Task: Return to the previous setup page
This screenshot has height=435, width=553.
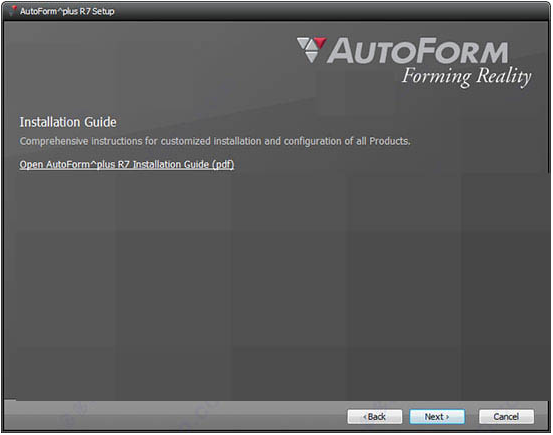Action: point(375,417)
